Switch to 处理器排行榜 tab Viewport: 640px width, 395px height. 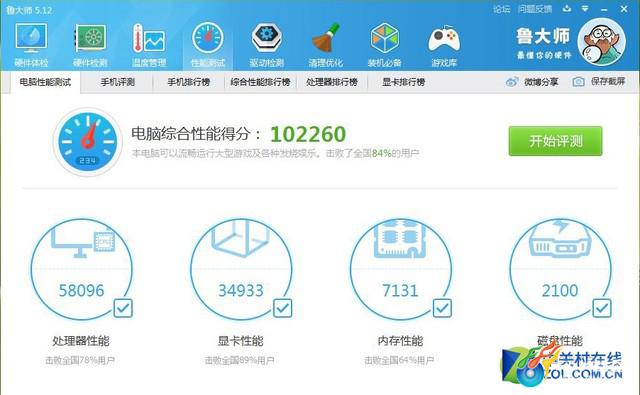(332, 82)
